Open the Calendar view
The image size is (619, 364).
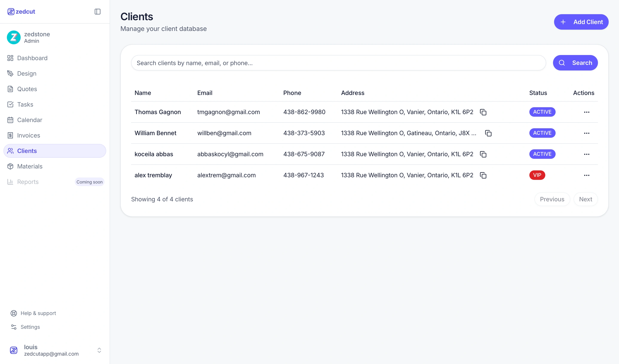pos(55,120)
